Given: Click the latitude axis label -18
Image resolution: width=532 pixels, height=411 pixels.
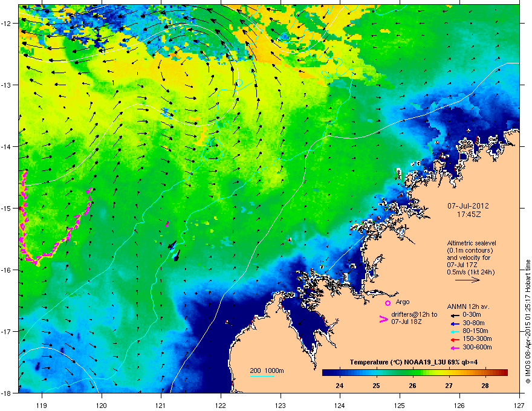Looking at the screenshot, I should 7,393.
